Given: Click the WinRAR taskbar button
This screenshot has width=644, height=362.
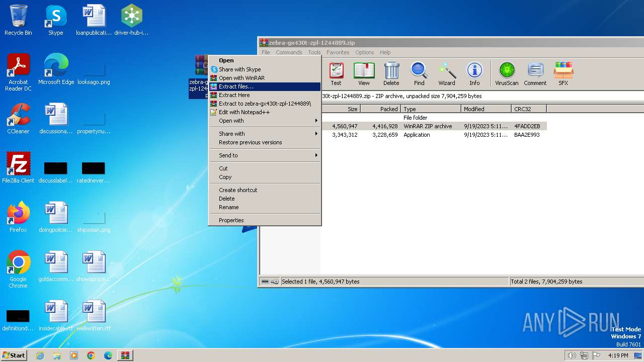Looking at the screenshot, I should point(125,355).
